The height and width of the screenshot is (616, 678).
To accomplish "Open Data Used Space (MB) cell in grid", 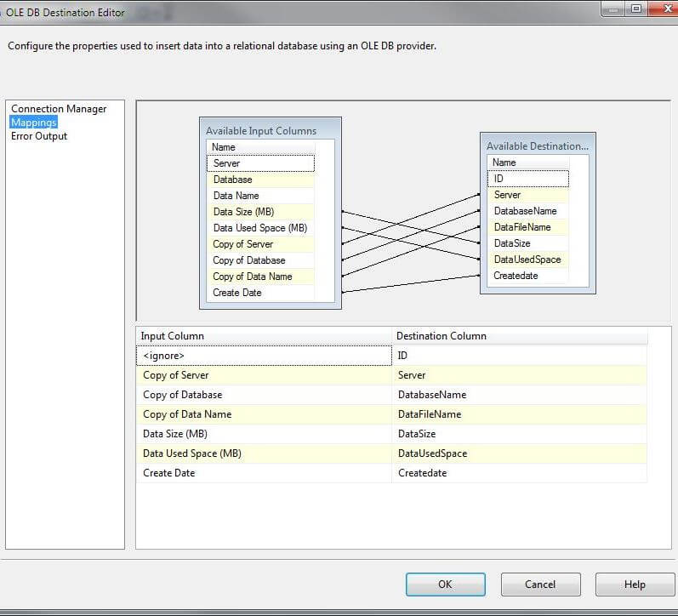I will (x=264, y=453).
